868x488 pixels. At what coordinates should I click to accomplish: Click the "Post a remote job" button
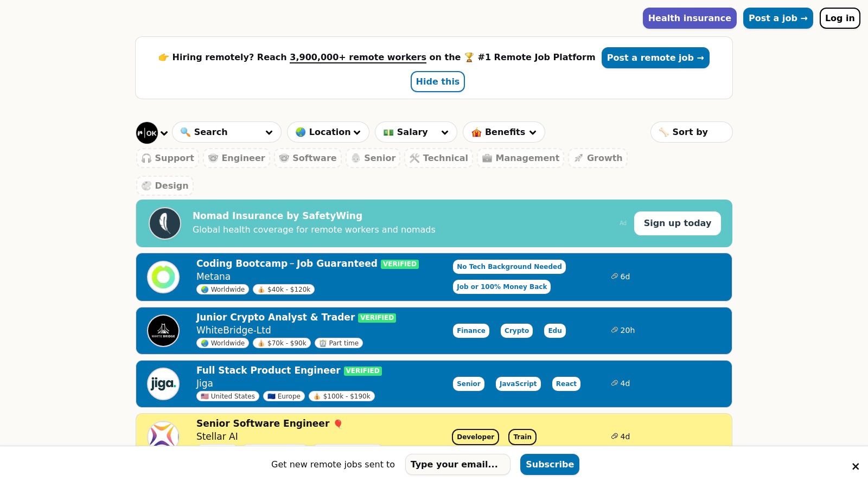click(x=655, y=57)
